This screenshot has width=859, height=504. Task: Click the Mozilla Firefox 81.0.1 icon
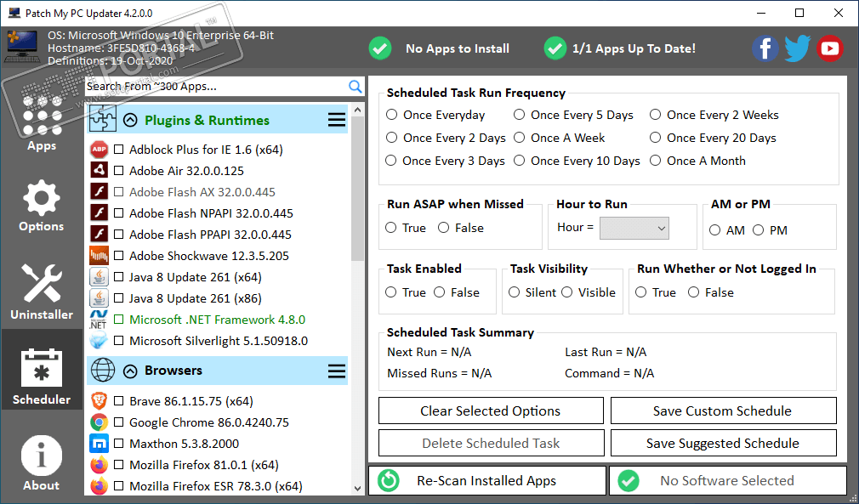click(100, 465)
